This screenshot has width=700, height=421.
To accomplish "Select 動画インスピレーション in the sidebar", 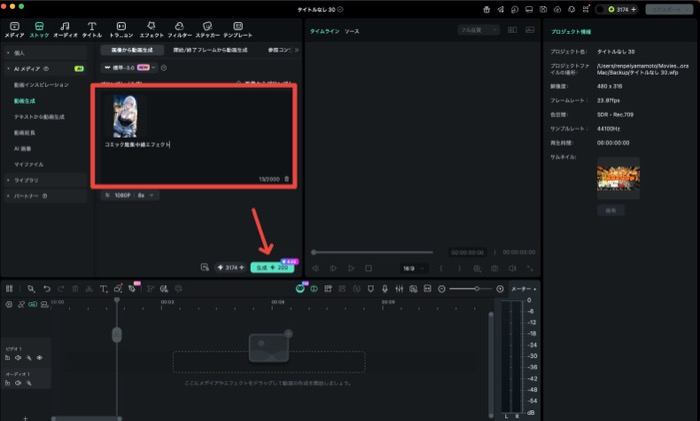I will 42,85.
